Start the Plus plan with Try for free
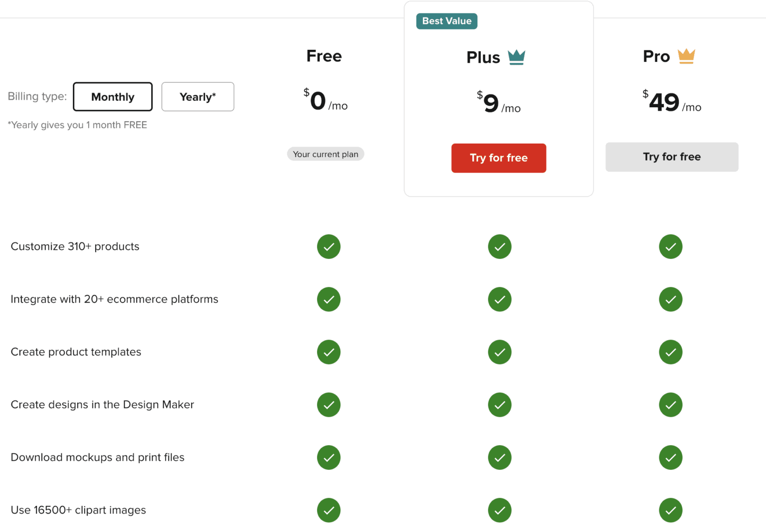Image resolution: width=766 pixels, height=532 pixels. 499,158
